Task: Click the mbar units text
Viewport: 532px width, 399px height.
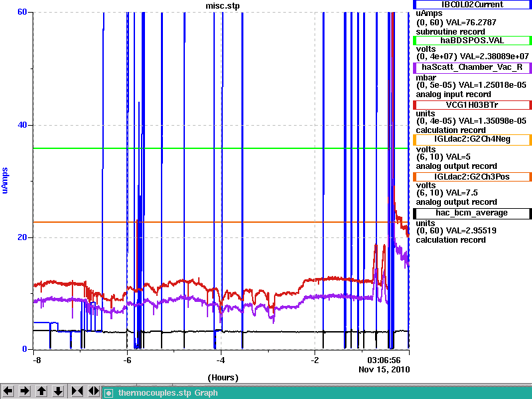Action: click(426, 77)
